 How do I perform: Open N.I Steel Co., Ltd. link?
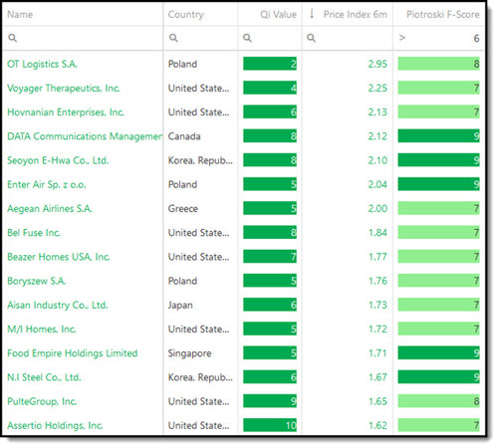[x=44, y=377]
